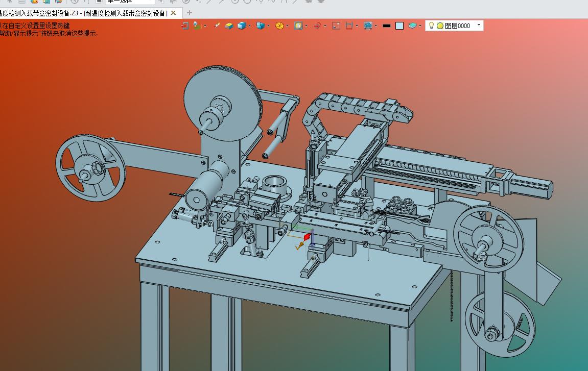The height and width of the screenshot is (371, 588).
Task: Toggle the light bulb layer visibility icon
Action: coord(431,26)
